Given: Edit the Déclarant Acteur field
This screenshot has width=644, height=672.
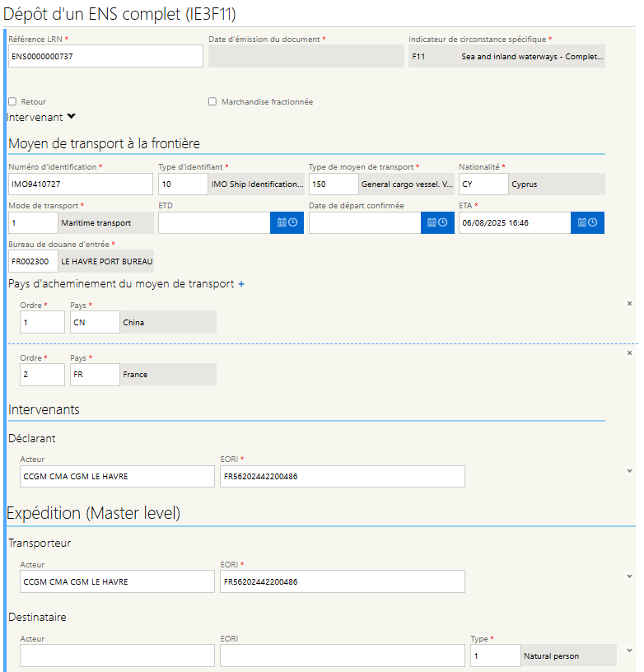Looking at the screenshot, I should pos(117,476).
